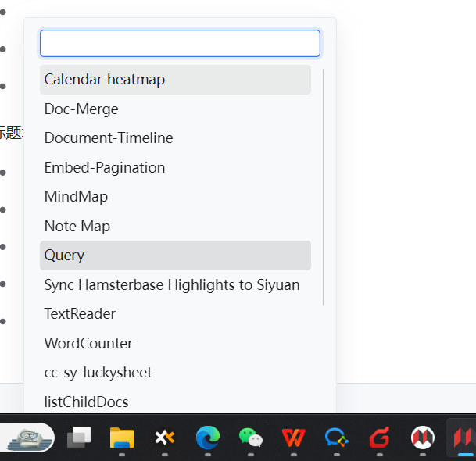Click the vertical scrollbar of the list
The width and height of the screenshot is (476, 461).
click(x=324, y=188)
